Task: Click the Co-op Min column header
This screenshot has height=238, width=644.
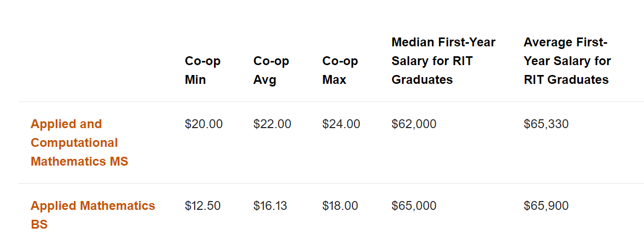Action: click(x=203, y=70)
